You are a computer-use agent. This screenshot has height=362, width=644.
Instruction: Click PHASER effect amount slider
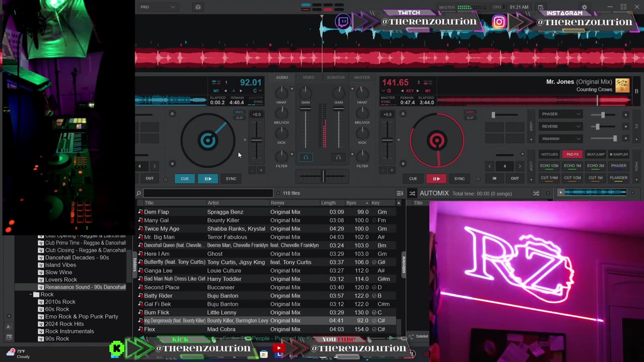pos(602,114)
